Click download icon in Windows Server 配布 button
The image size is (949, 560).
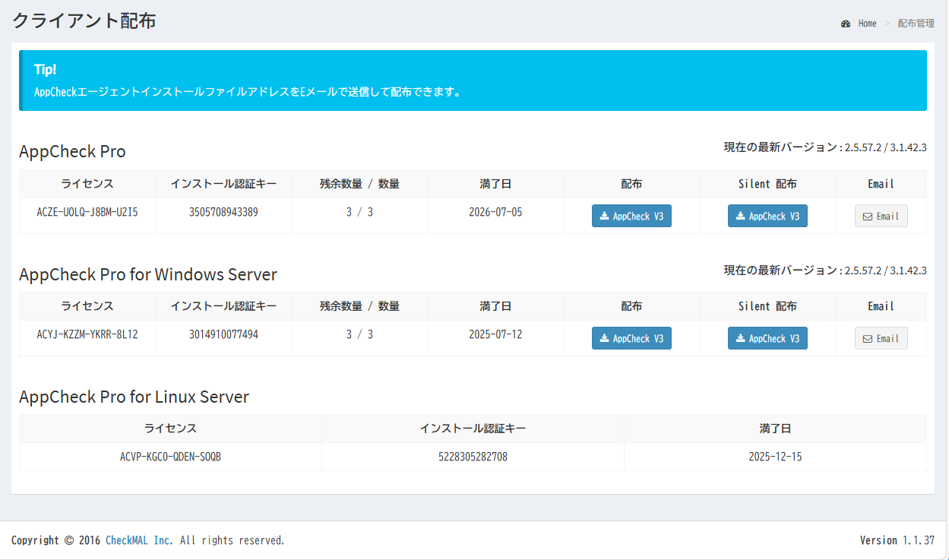(604, 339)
